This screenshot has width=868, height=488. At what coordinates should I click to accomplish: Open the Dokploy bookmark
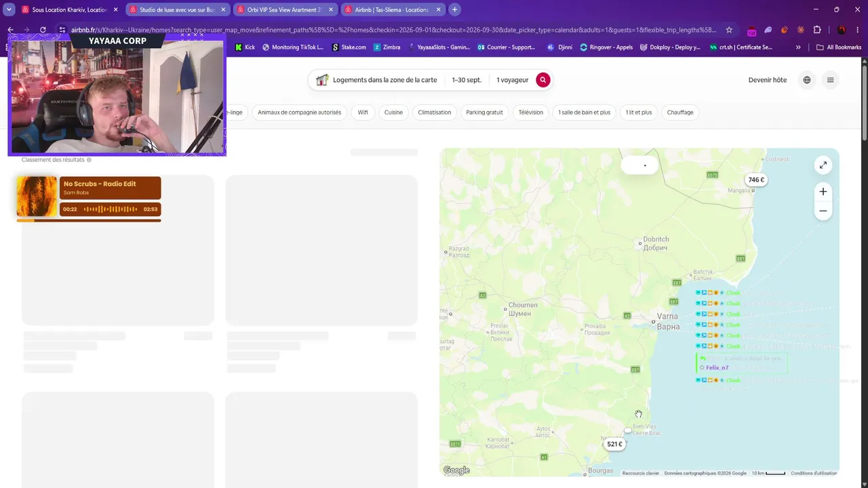(x=671, y=47)
